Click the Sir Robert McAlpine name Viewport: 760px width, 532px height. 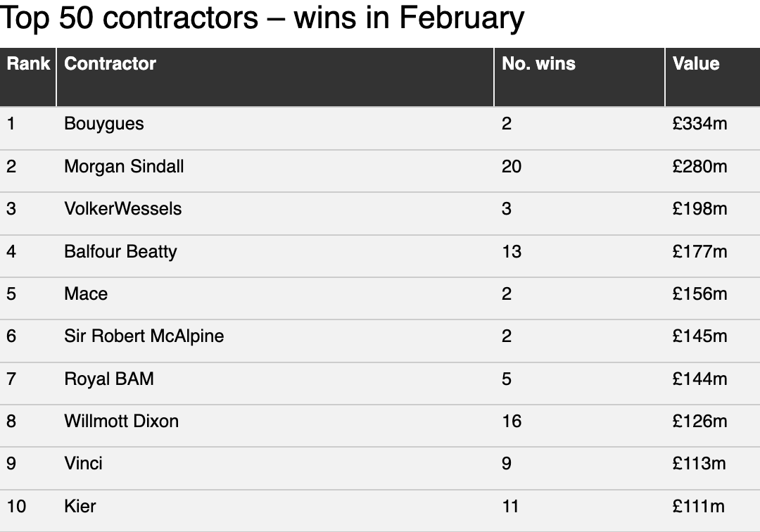tap(144, 336)
